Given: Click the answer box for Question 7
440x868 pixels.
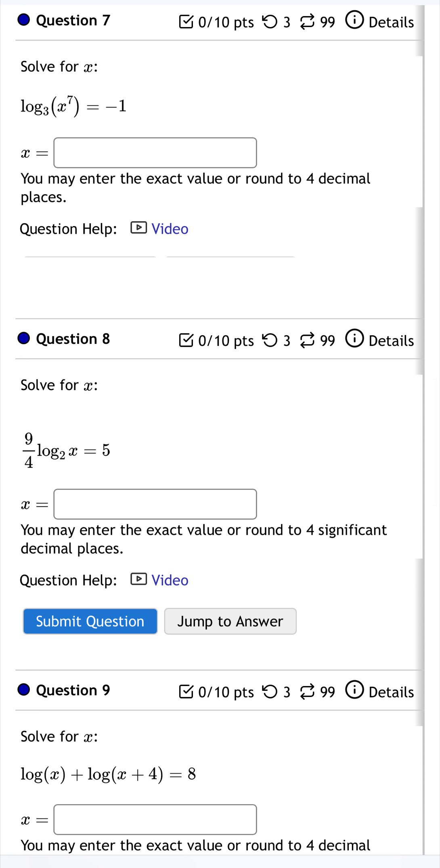Looking at the screenshot, I should coord(155,153).
